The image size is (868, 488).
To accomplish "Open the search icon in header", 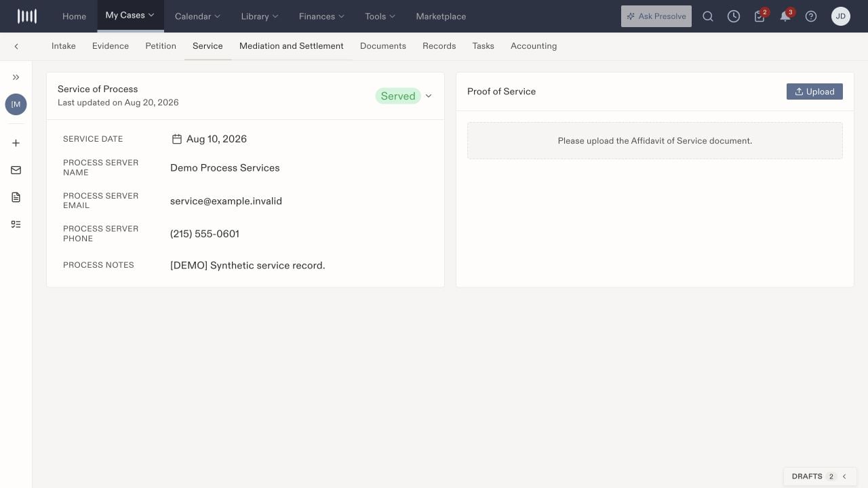I will click(708, 16).
